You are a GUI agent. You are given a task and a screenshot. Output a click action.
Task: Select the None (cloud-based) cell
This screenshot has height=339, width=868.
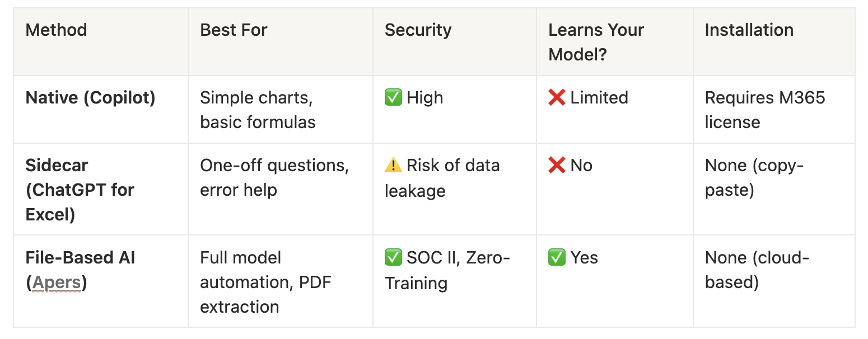[757, 270]
